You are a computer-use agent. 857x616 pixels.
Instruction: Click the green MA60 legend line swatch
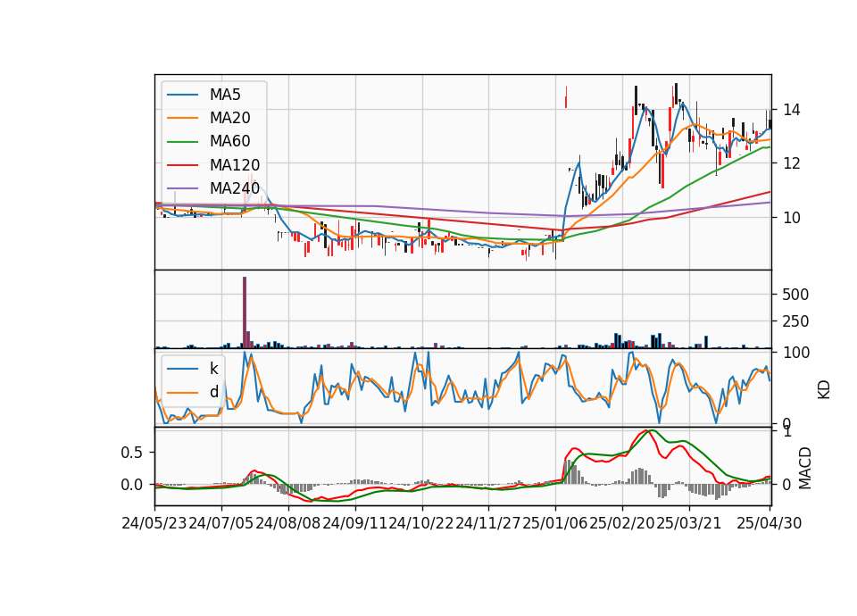pyautogui.click(x=182, y=142)
